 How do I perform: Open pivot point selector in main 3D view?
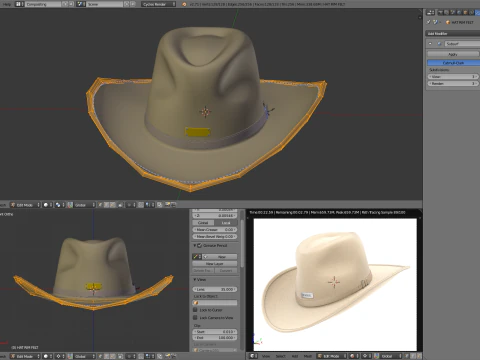coord(60,205)
